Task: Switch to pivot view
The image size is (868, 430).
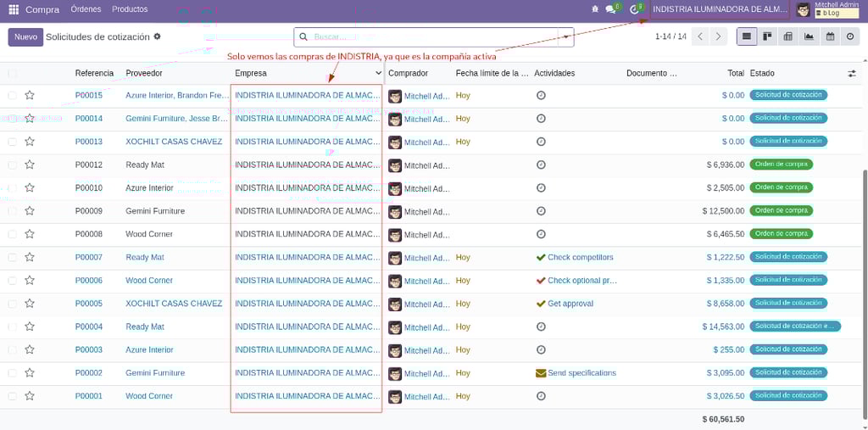Action: tap(787, 36)
